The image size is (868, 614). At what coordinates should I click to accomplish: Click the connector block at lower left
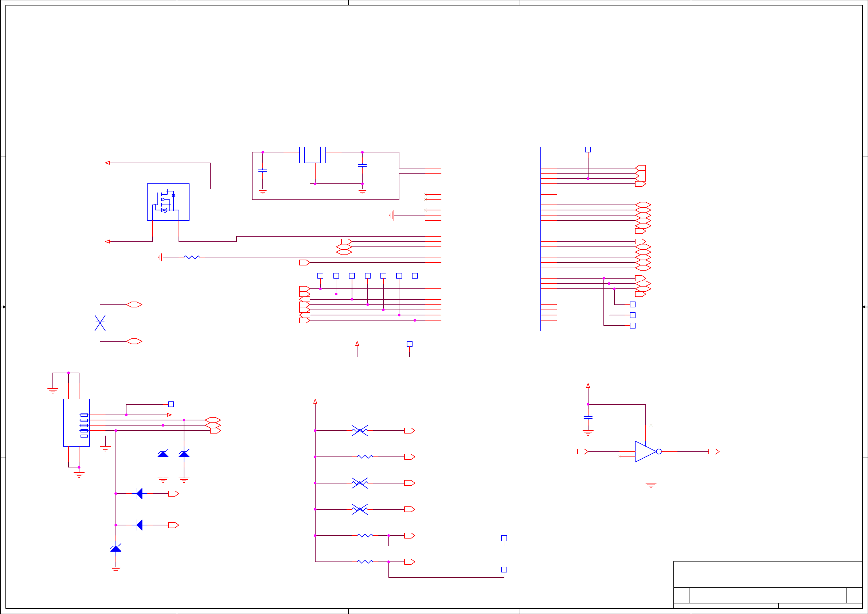77,423
